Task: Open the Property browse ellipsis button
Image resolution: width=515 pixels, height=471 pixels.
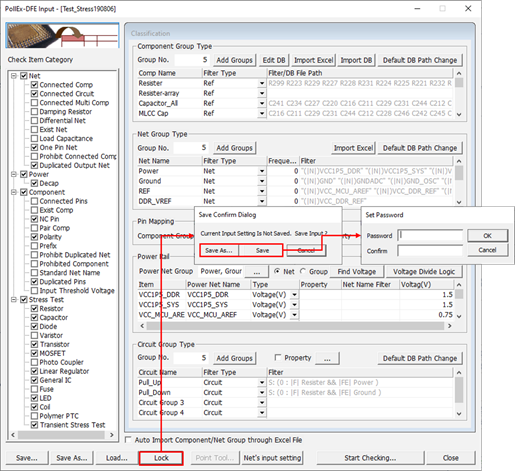Action: click(x=327, y=358)
